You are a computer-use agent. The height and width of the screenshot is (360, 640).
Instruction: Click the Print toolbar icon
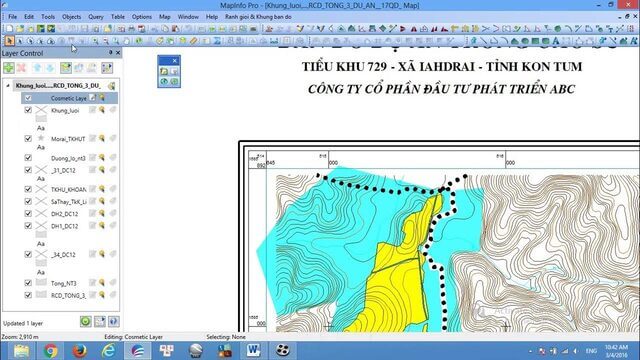(131, 29)
